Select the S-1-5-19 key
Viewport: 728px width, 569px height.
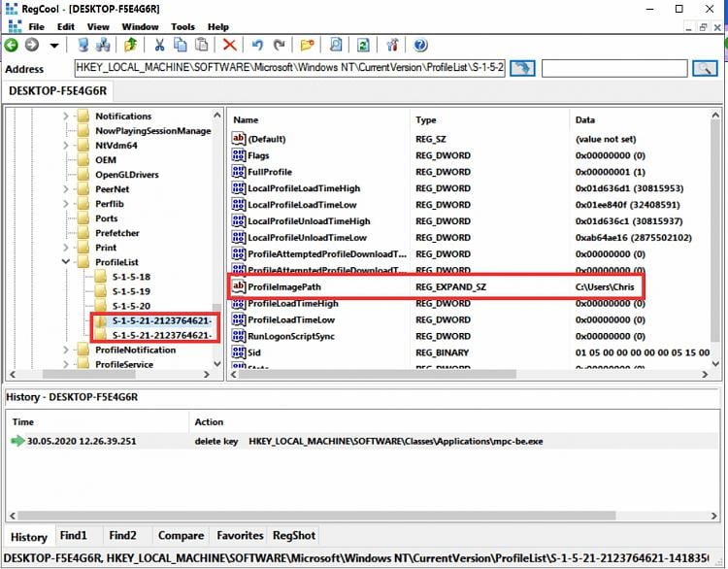tap(131, 291)
